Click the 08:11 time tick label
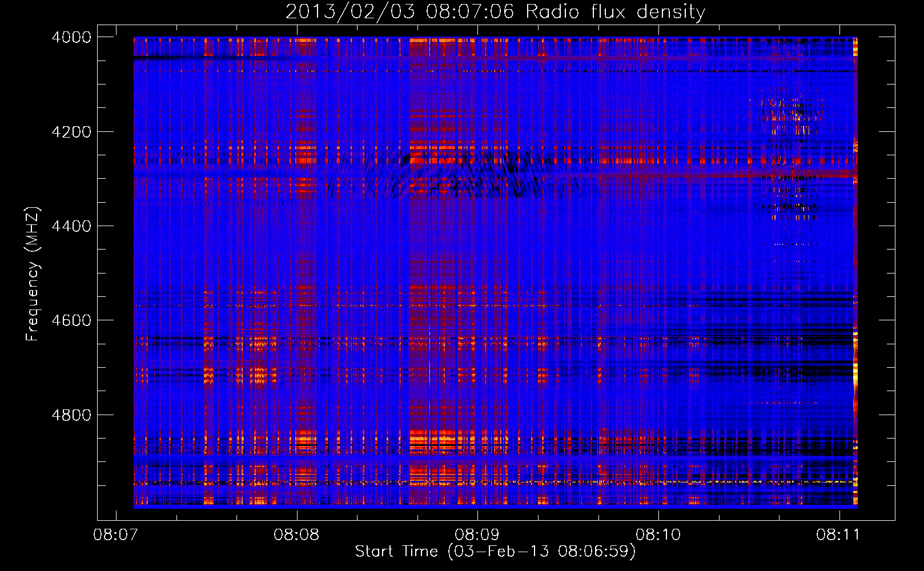The height and width of the screenshot is (571, 924). coord(839,534)
